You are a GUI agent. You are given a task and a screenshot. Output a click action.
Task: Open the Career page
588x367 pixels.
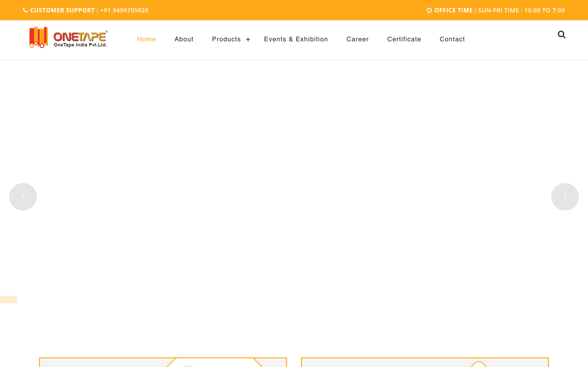pyautogui.click(x=357, y=39)
